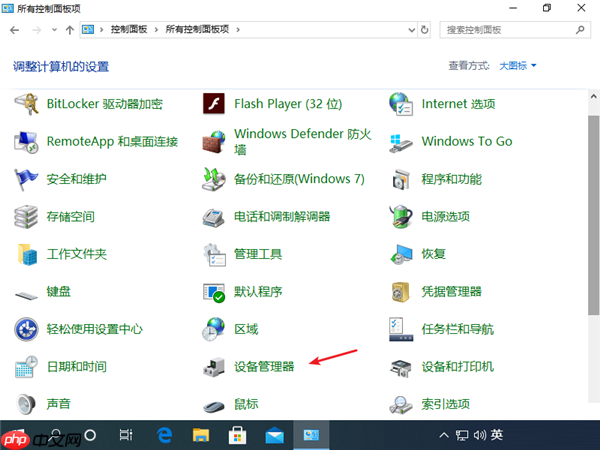Open the 设备管理器 icon

pyautogui.click(x=214, y=367)
